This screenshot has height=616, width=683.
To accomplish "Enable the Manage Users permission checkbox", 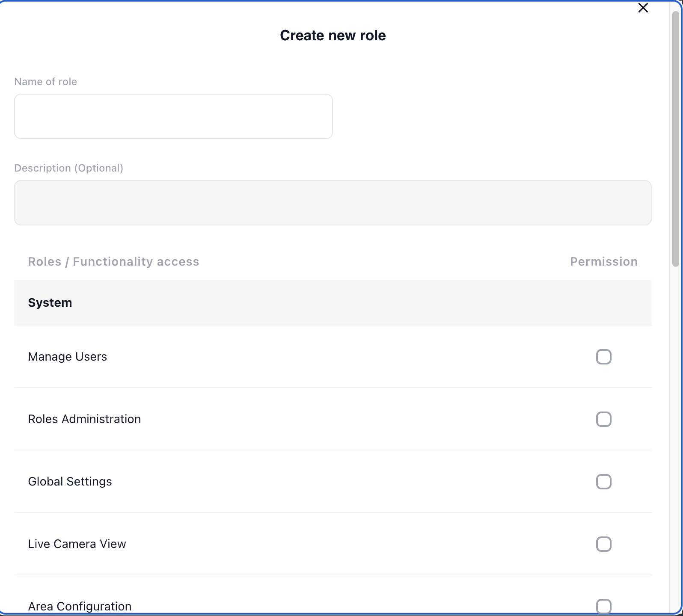I will [x=603, y=357].
